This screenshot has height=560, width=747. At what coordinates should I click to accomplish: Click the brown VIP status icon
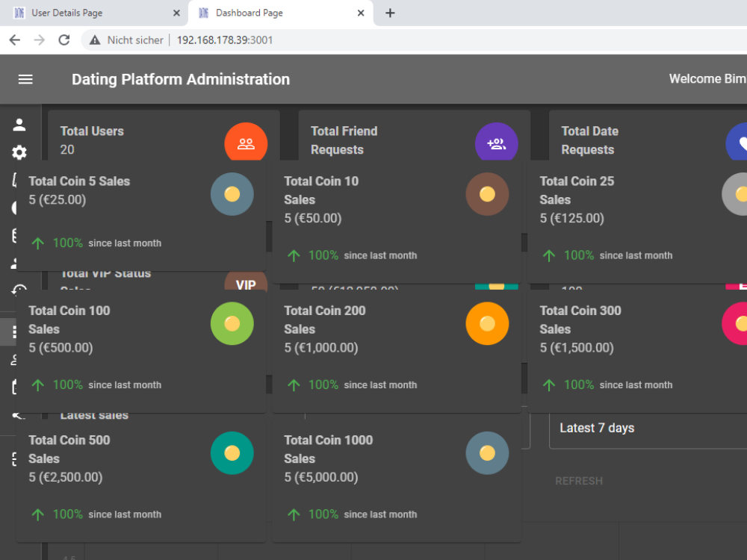246,281
